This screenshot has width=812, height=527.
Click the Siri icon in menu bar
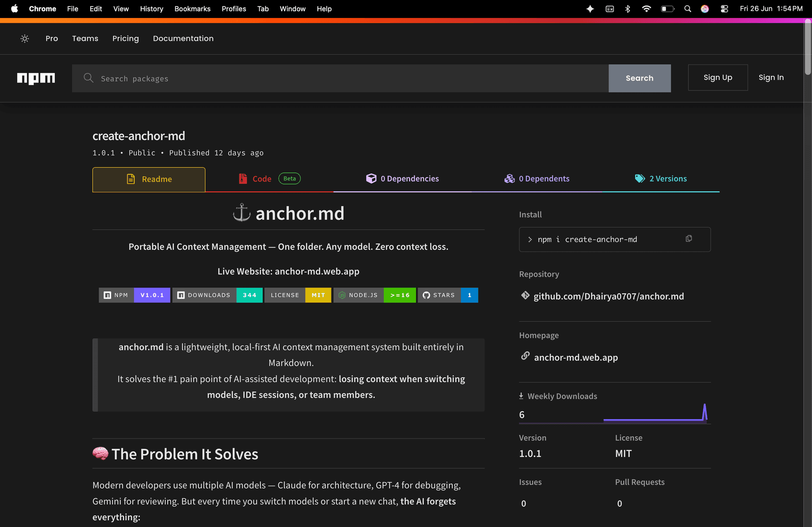(x=705, y=9)
